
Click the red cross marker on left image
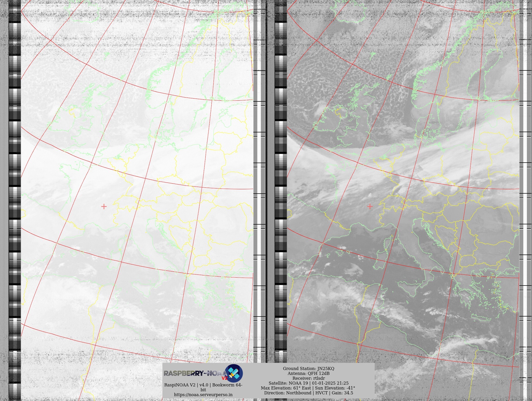[104, 206]
